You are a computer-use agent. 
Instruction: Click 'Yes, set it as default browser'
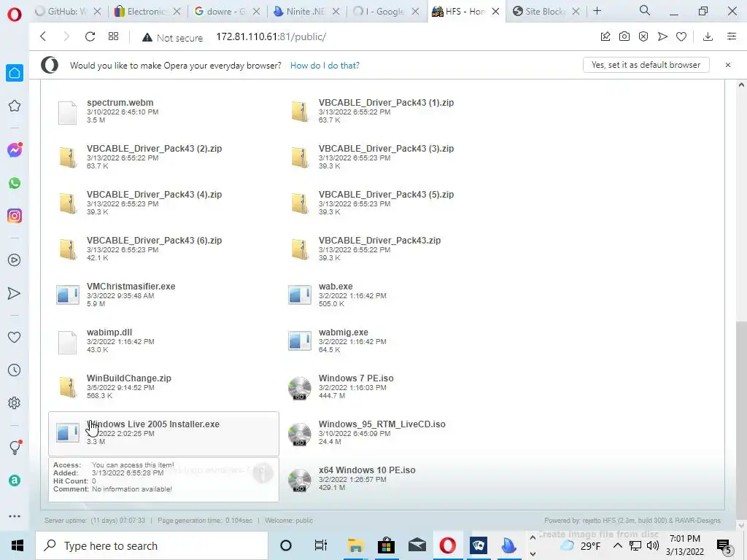[646, 65]
